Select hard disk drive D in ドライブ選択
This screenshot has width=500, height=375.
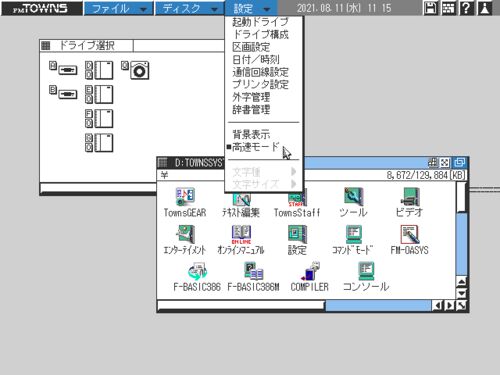[99, 70]
